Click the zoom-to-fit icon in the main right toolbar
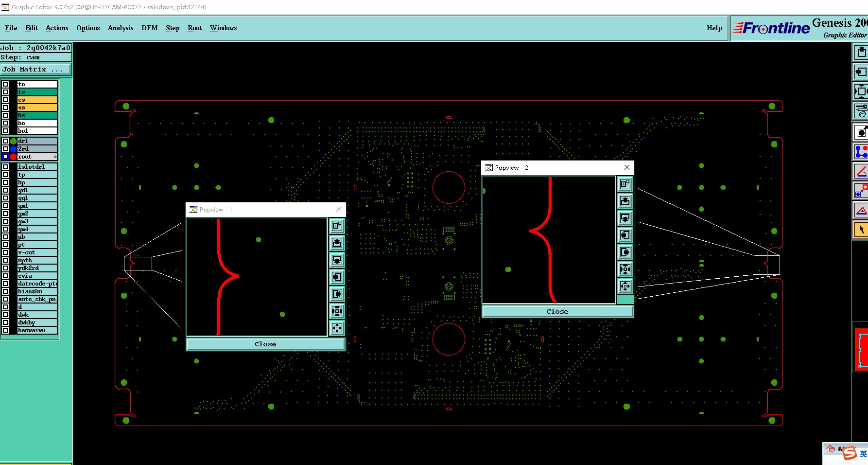Screen dimensions: 868x465 pyautogui.click(x=861, y=91)
